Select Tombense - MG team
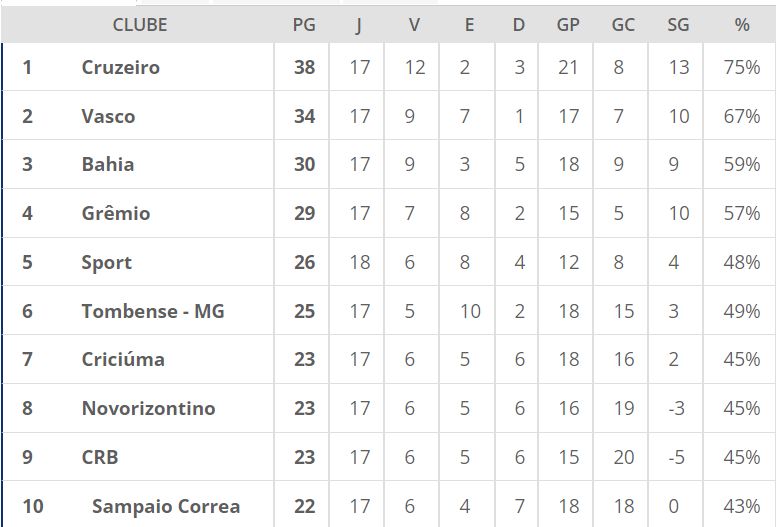 point(153,311)
